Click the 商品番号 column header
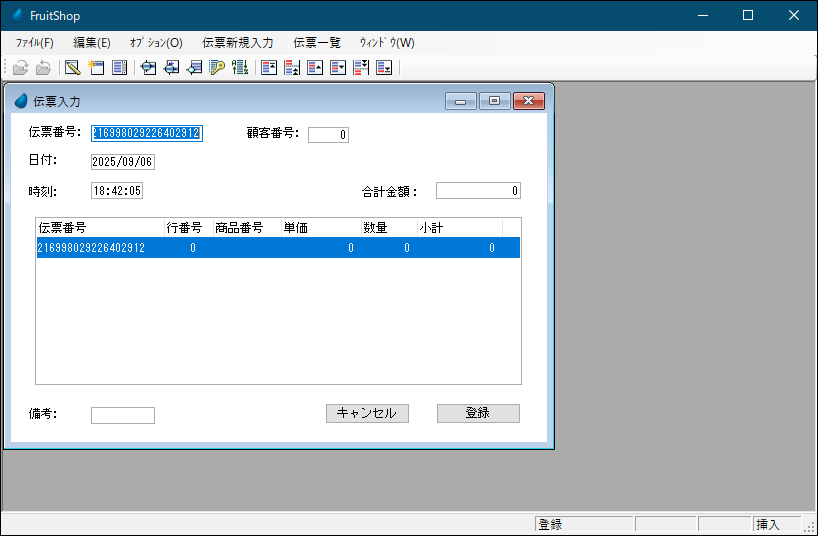Viewport: 818px width, 536px height. click(240, 228)
